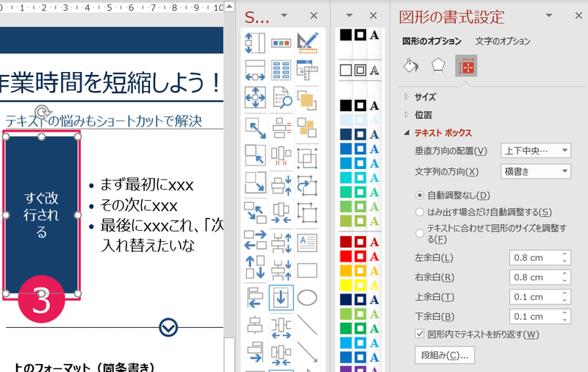The height and width of the screenshot is (372, 588).
Task: Switch to the 文字のオプション tab
Action: click(x=503, y=41)
